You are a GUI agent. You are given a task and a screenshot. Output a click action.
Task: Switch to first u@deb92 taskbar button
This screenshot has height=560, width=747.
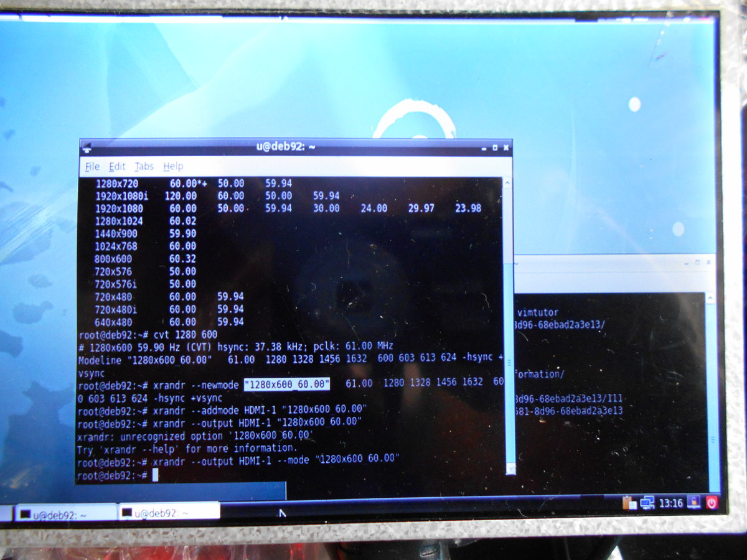(x=66, y=513)
